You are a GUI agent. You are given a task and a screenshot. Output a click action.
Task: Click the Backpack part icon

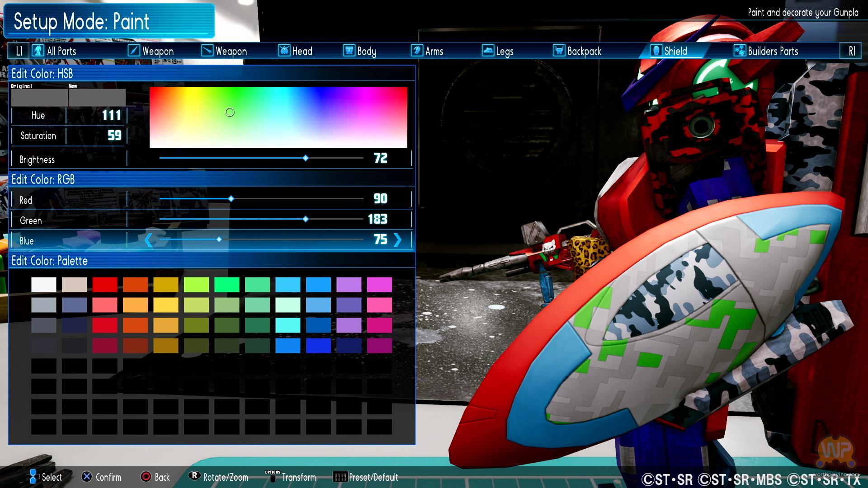559,51
